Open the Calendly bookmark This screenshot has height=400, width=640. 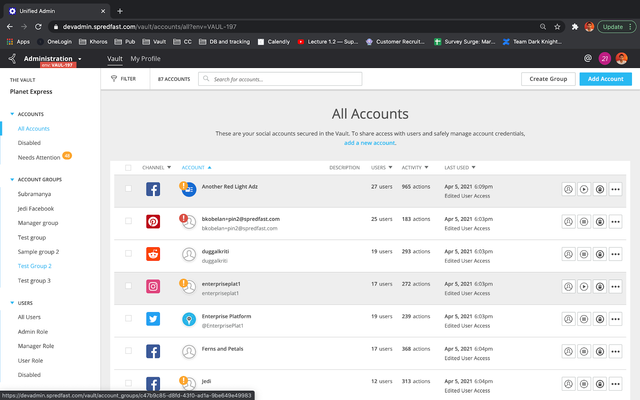point(273,42)
